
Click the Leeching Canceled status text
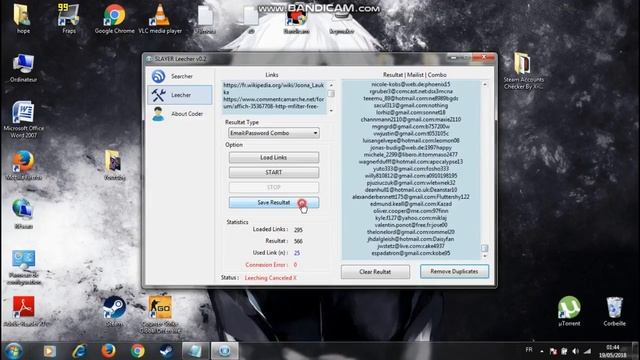tap(270, 278)
